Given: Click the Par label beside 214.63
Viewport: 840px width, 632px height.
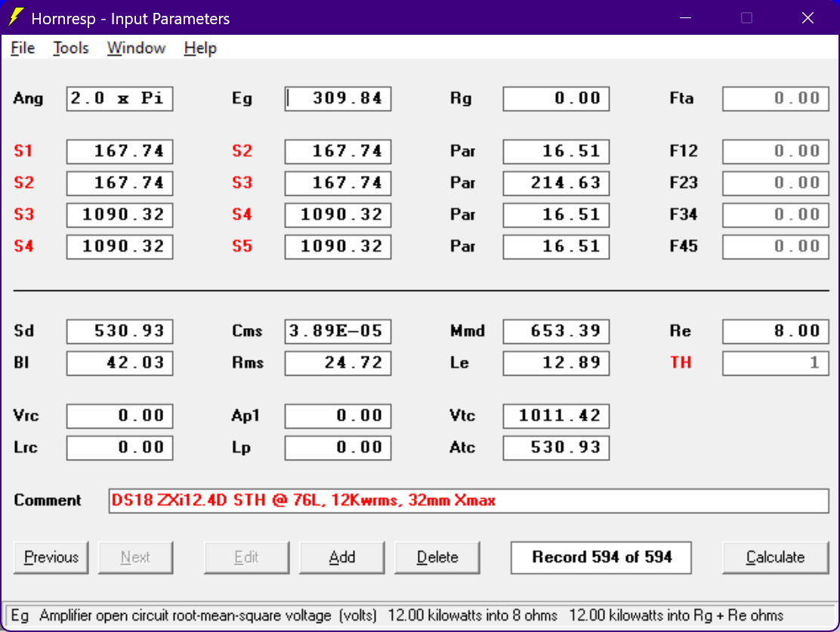Looking at the screenshot, I should (x=463, y=183).
